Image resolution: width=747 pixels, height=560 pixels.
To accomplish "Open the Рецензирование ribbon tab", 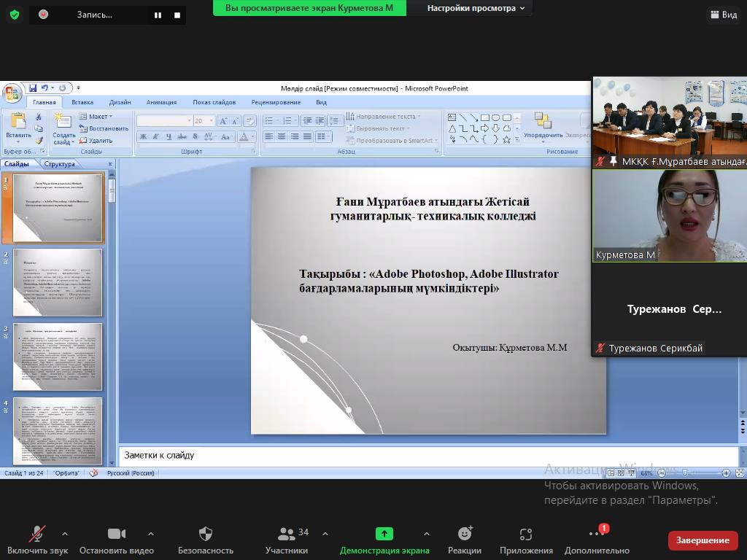I will click(276, 102).
